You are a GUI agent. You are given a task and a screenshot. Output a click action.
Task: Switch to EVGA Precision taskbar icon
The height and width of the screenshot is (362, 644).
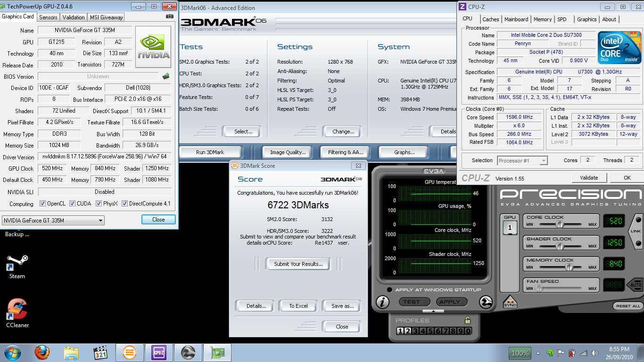click(188, 353)
